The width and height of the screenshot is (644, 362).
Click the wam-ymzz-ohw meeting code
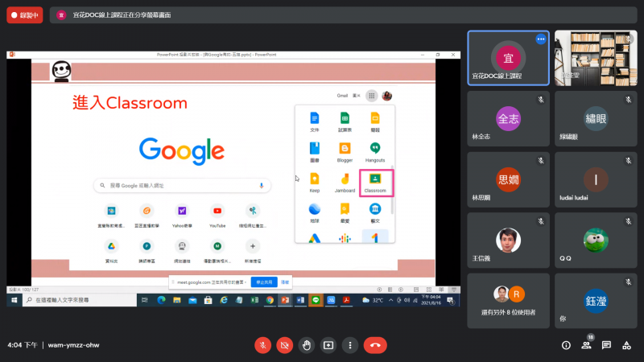(x=73, y=345)
